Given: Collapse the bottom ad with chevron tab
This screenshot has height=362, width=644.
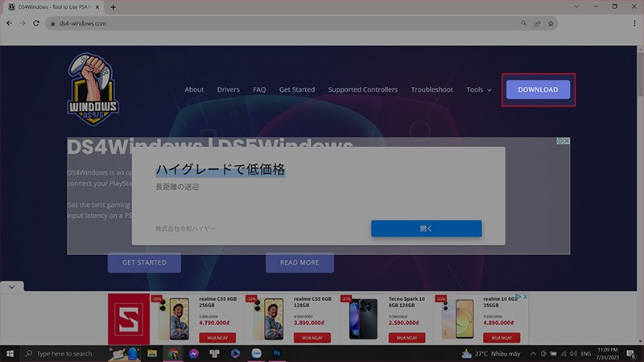Looking at the screenshot, I should (x=12, y=287).
